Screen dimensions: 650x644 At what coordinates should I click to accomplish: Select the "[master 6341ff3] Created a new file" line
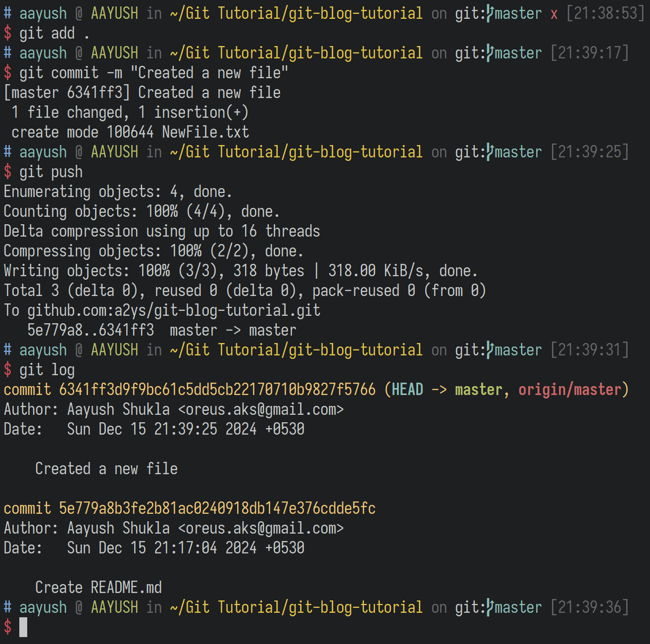pos(142,93)
